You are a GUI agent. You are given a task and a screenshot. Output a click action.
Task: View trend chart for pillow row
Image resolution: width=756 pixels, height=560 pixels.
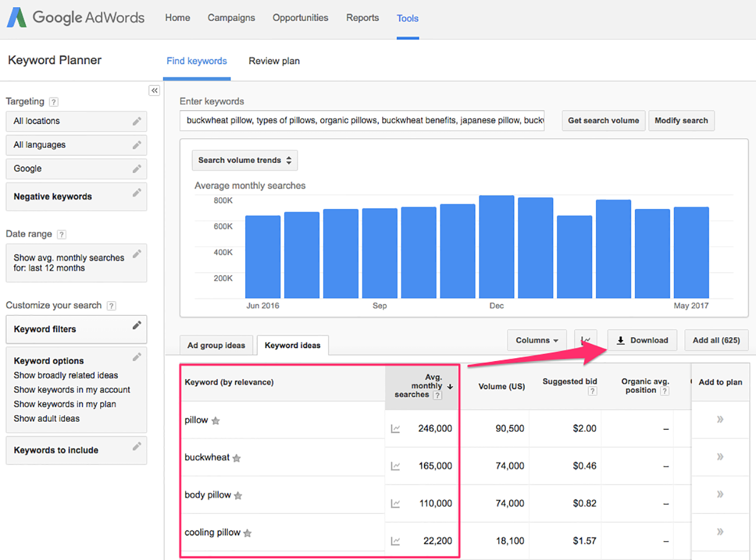coord(395,429)
